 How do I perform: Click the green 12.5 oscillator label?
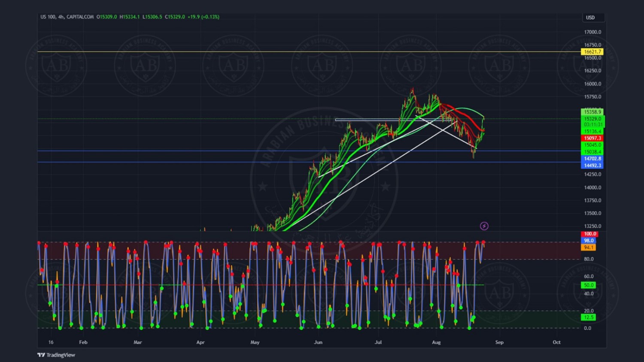tap(588, 317)
